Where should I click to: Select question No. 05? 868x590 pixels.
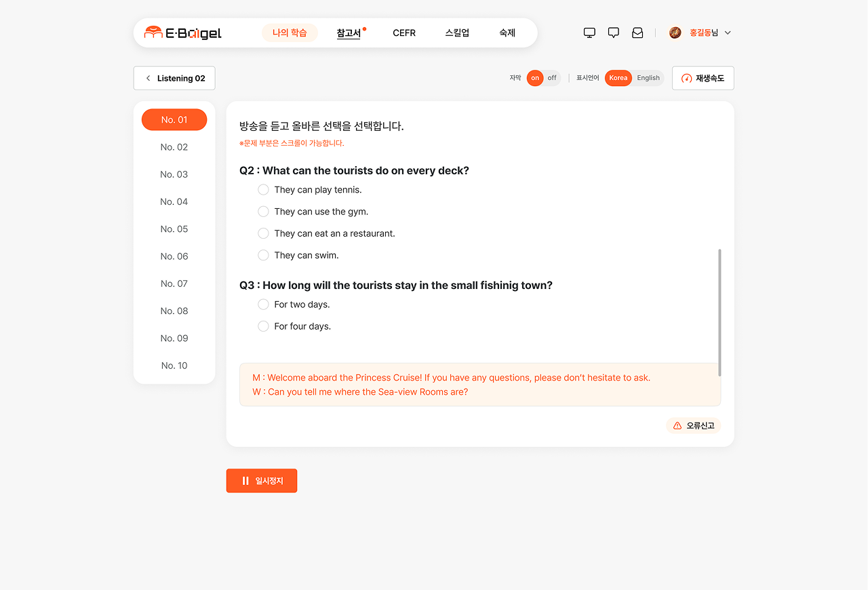pos(174,229)
